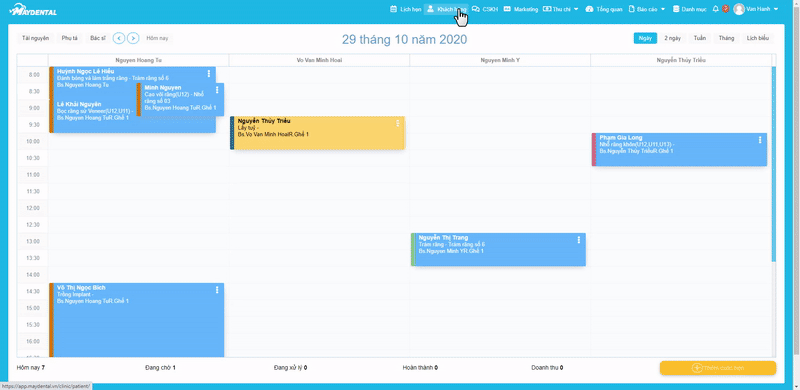The image size is (800, 390).
Task: Click the notification bell icon
Action: tap(715, 9)
